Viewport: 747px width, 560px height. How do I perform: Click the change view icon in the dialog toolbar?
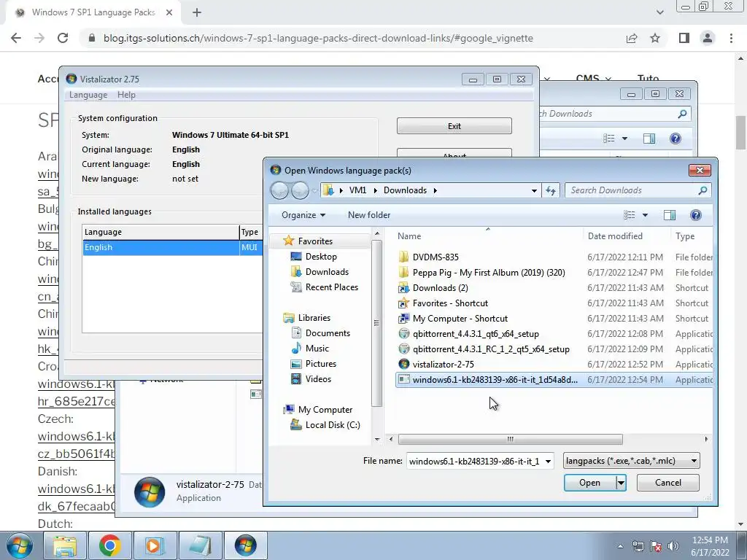pos(630,215)
